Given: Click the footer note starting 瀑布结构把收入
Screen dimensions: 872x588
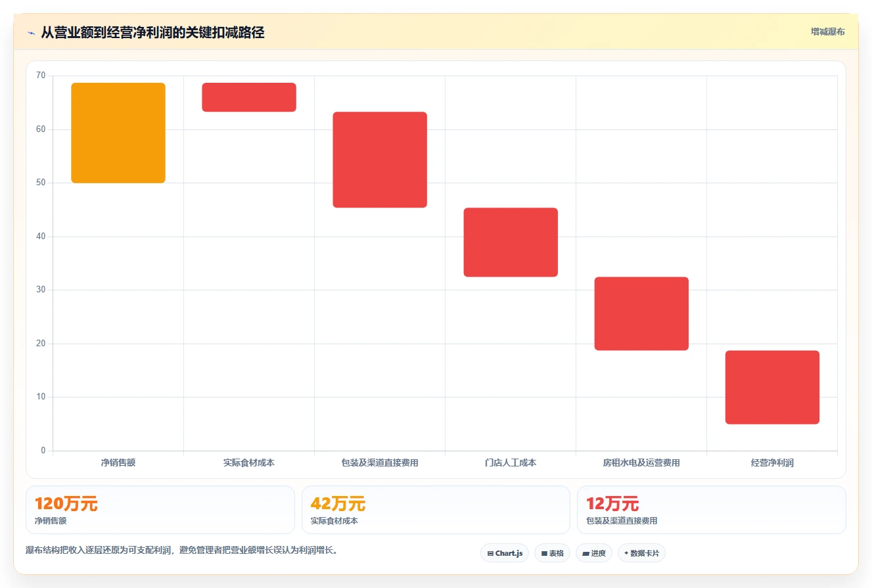Looking at the screenshot, I should tap(182, 551).
